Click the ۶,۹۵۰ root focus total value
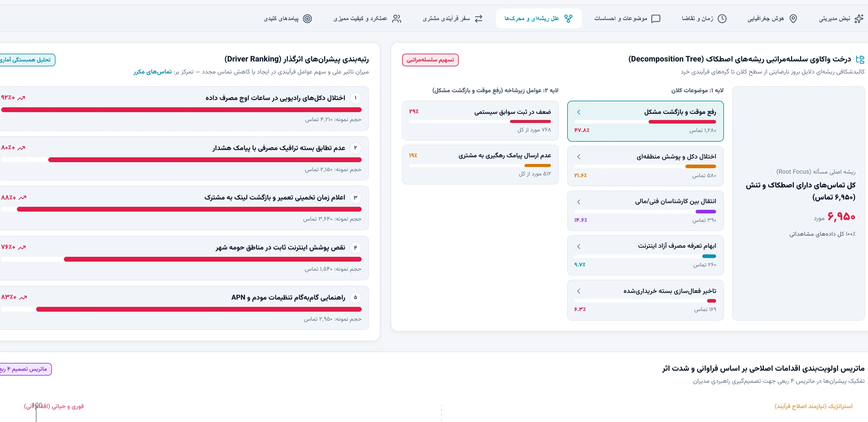The width and height of the screenshot is (868, 422). pyautogui.click(x=841, y=216)
